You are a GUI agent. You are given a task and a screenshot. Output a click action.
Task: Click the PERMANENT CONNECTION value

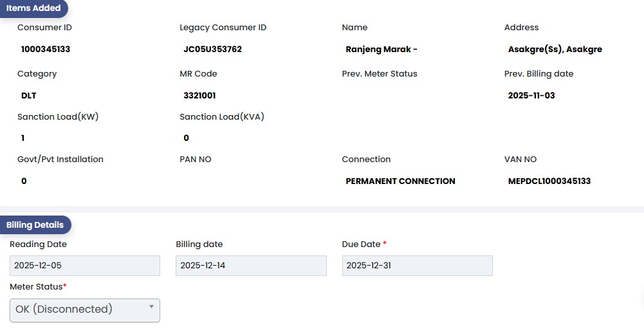pyautogui.click(x=400, y=181)
